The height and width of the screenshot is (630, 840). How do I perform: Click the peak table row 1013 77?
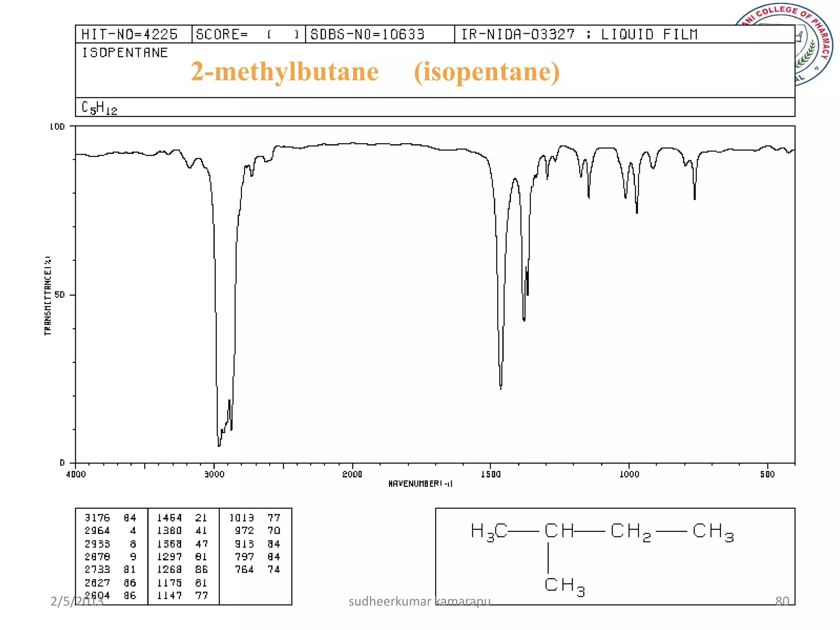[x=255, y=518]
